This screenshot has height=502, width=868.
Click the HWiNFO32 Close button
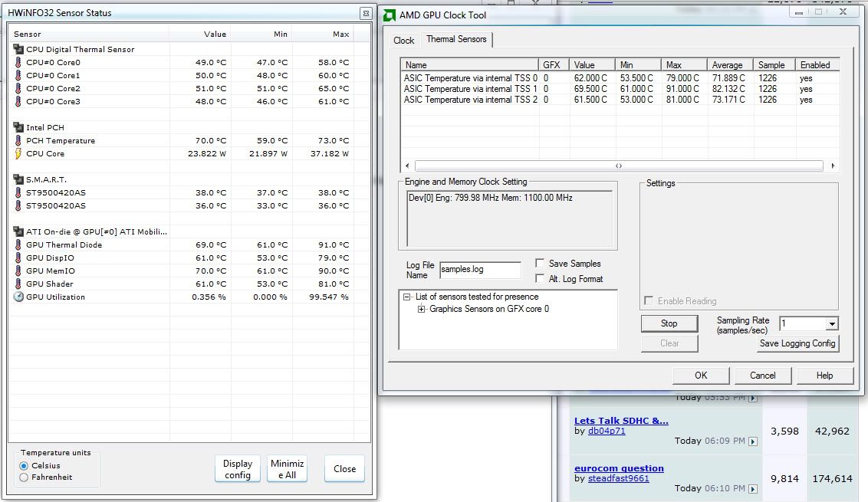[x=344, y=469]
